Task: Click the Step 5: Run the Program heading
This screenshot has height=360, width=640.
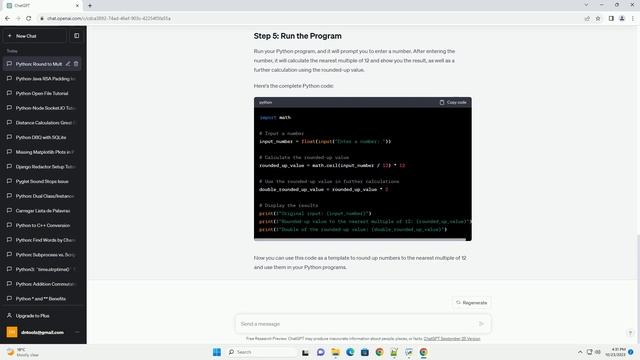Action: (x=298, y=36)
